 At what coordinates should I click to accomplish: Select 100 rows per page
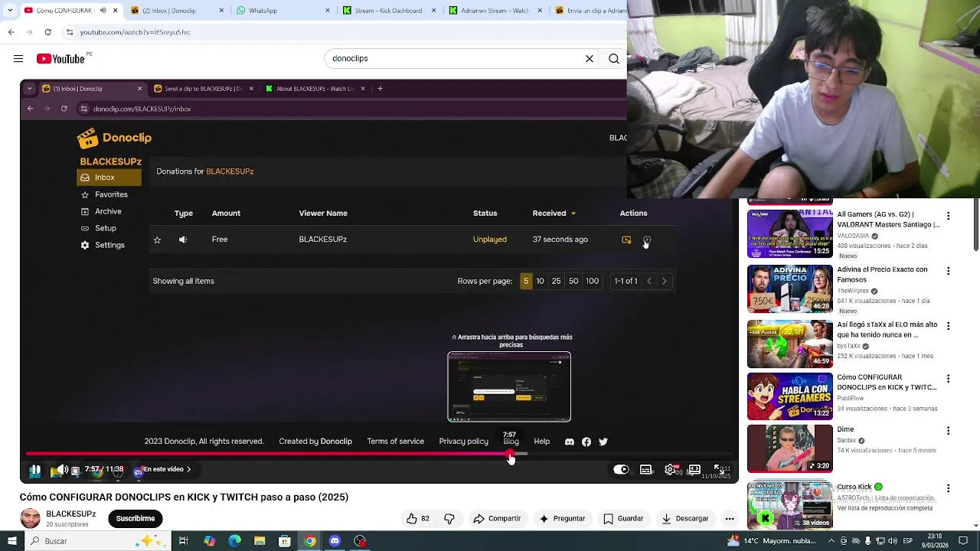point(593,281)
